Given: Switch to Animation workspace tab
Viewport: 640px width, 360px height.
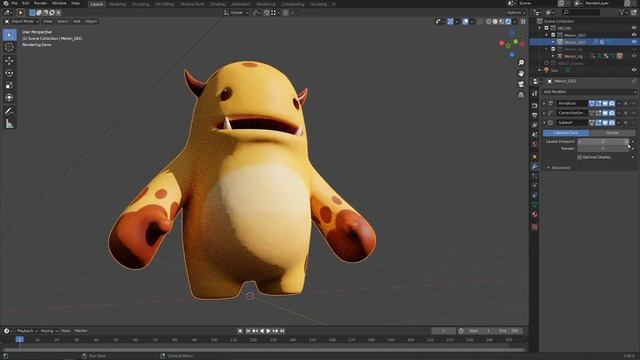Looking at the screenshot, I should click(x=241, y=4).
